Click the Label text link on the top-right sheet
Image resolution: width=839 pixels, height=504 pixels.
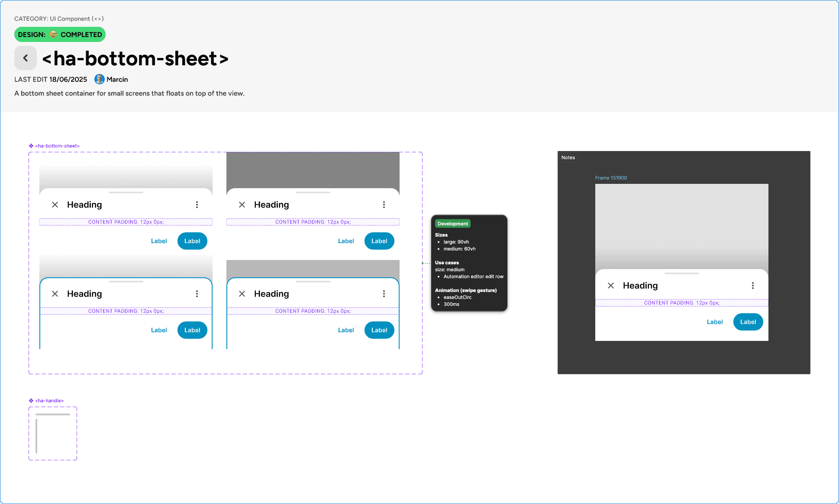346,241
